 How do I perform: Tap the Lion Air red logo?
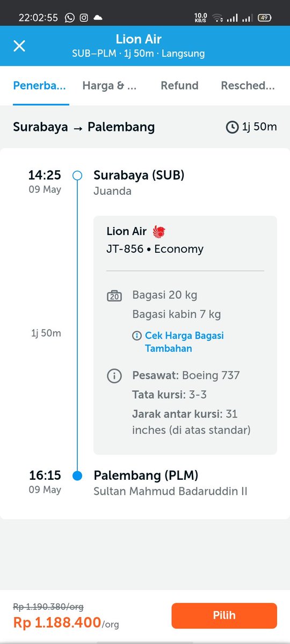159,231
